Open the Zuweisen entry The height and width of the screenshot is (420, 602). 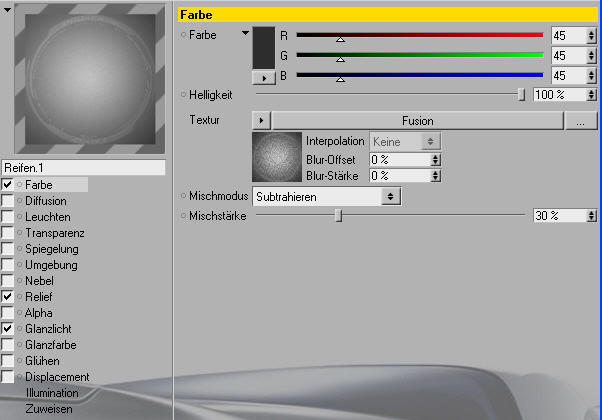[49, 409]
